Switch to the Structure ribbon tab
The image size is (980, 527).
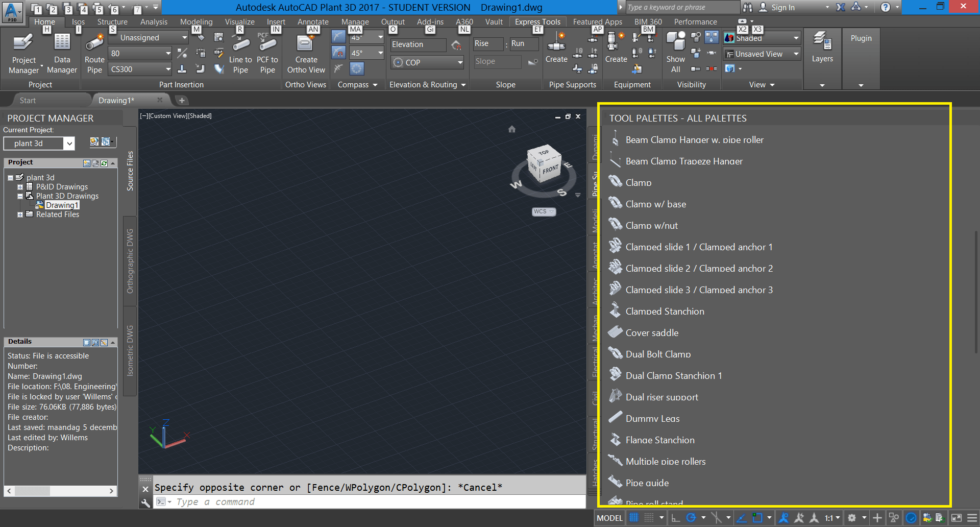pyautogui.click(x=112, y=22)
